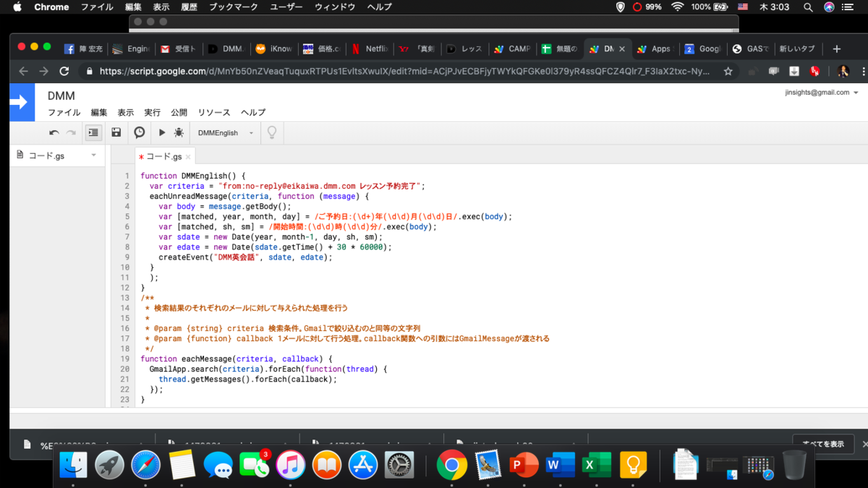Open Notes app from the Dock

(182, 466)
